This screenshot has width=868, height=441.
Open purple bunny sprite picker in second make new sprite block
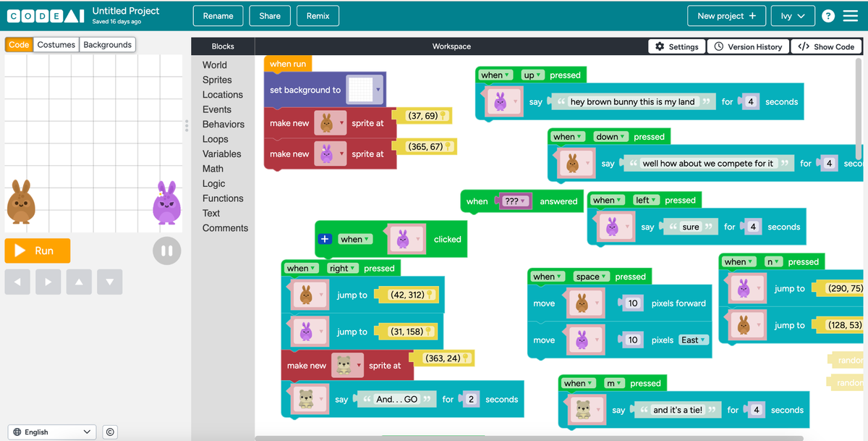(330, 154)
